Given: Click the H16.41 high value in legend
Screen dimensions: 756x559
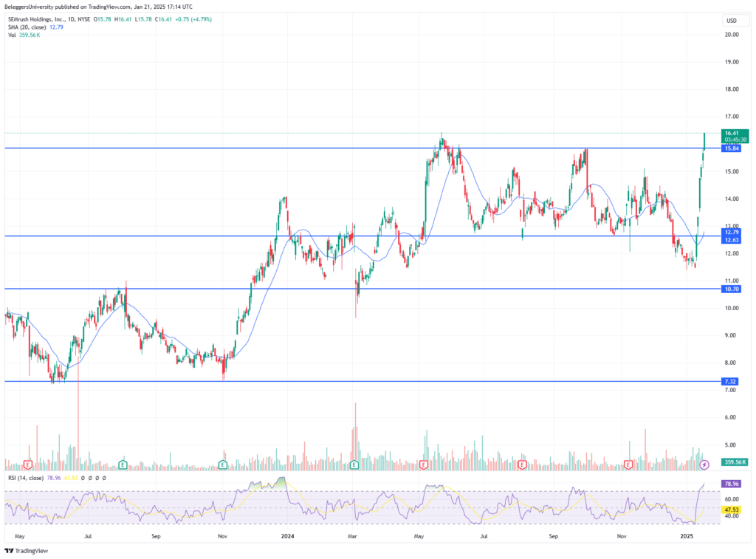Looking at the screenshot, I should click(123, 20).
